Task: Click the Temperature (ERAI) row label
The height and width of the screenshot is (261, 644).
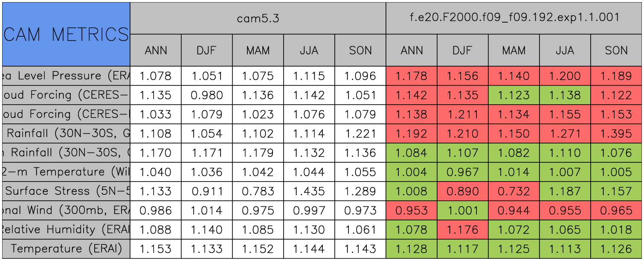Action: click(x=66, y=249)
